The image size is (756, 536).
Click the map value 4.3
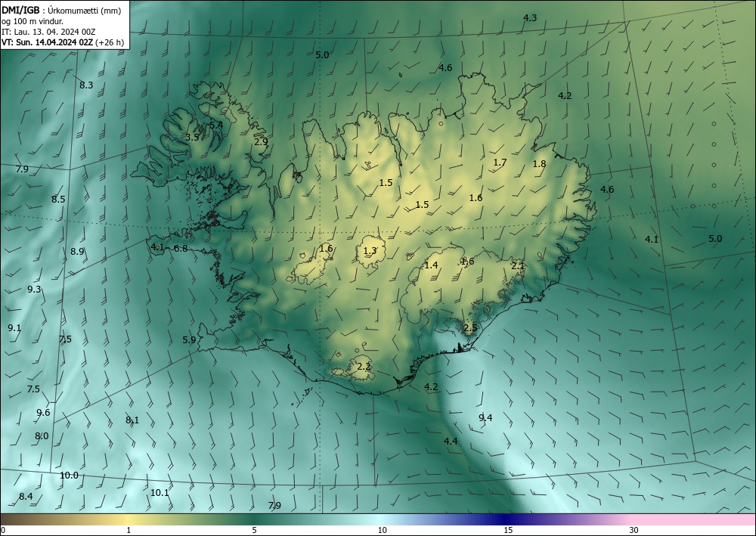coord(530,18)
